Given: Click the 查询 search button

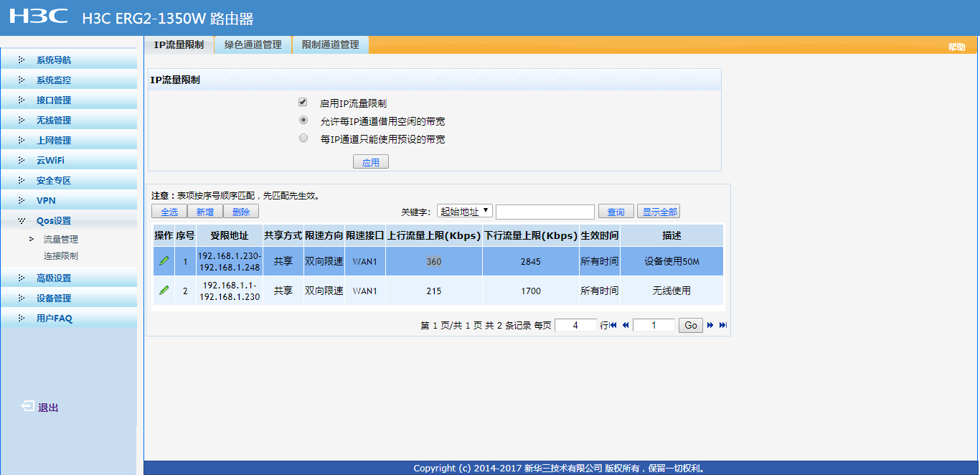Looking at the screenshot, I should [x=616, y=212].
